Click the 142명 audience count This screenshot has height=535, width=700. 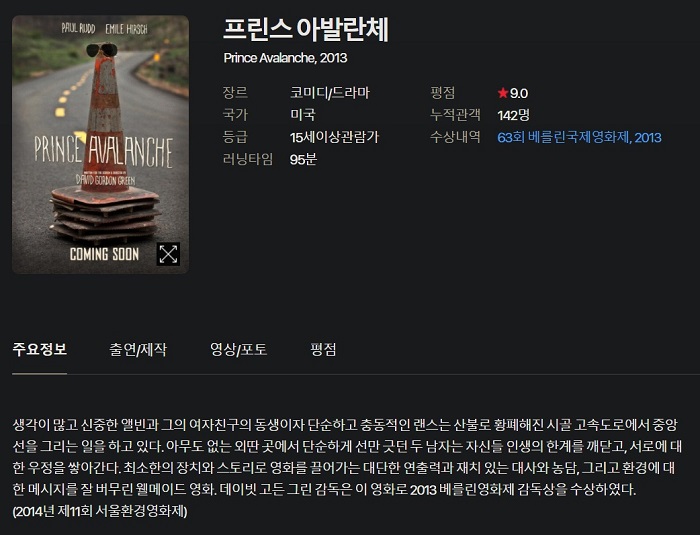click(x=513, y=115)
